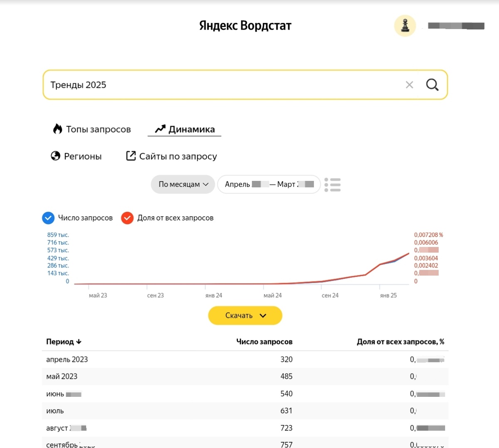Click the сен 24 label on the chart axis
499x448 pixels.
point(330,295)
